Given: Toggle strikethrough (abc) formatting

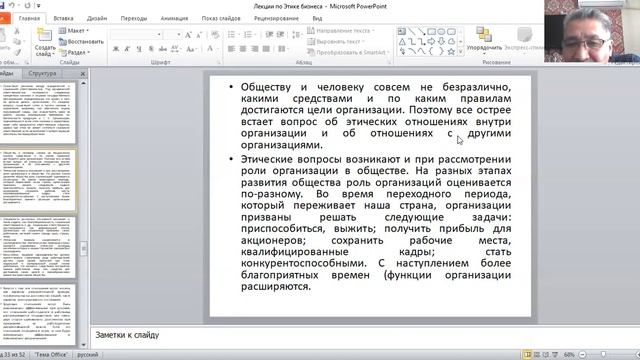Looking at the screenshot, I should (x=163, y=49).
